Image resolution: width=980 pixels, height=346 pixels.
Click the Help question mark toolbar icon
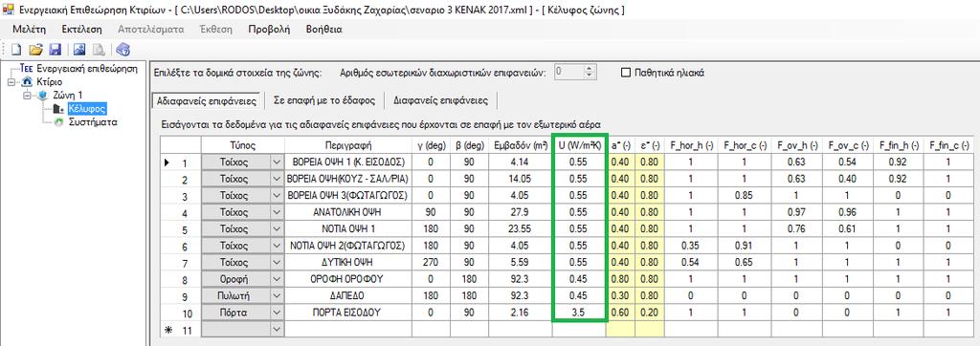(x=122, y=50)
